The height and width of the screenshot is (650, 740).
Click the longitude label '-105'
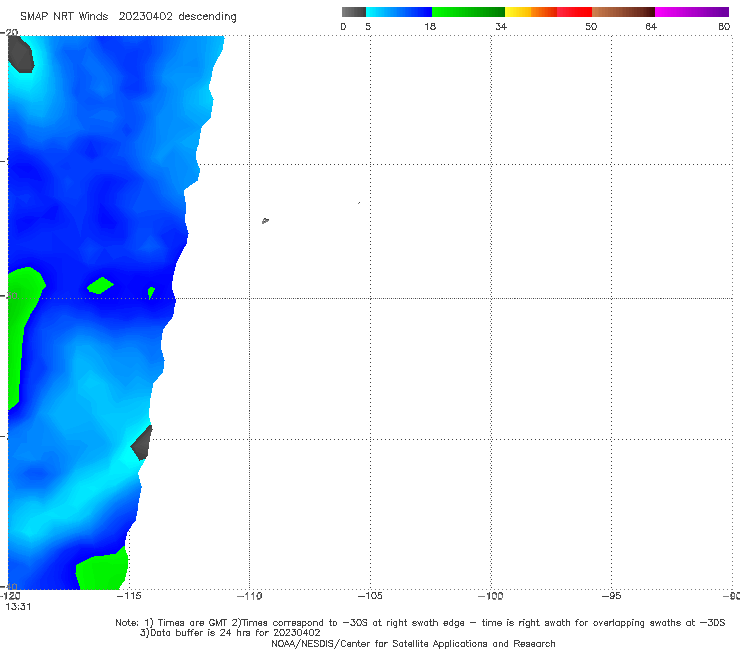tap(370, 596)
